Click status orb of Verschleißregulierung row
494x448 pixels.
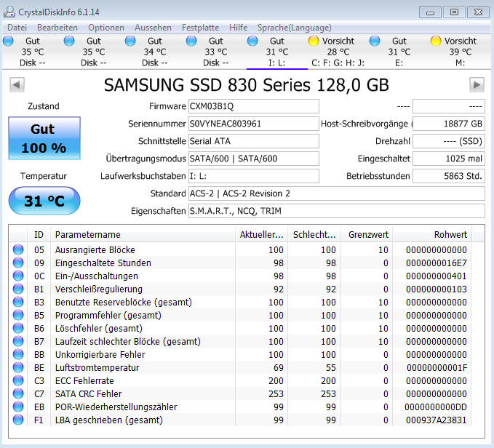tap(18, 289)
